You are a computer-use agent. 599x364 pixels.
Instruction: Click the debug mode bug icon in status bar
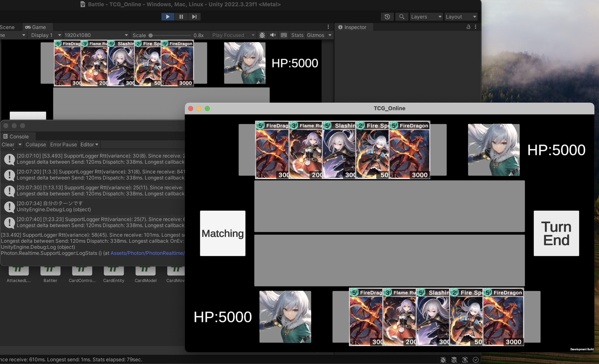click(443, 359)
